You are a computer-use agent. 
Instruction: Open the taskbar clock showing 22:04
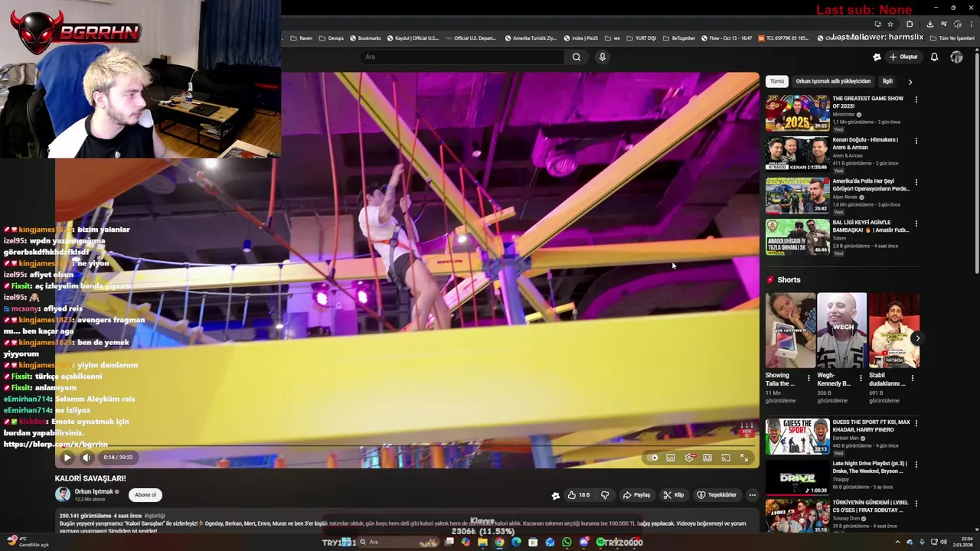[x=961, y=542]
